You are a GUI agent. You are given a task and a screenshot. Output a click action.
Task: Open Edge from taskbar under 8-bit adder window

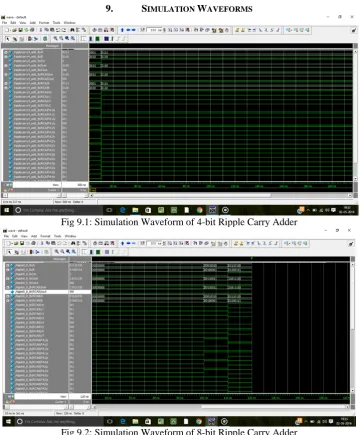(123, 422)
